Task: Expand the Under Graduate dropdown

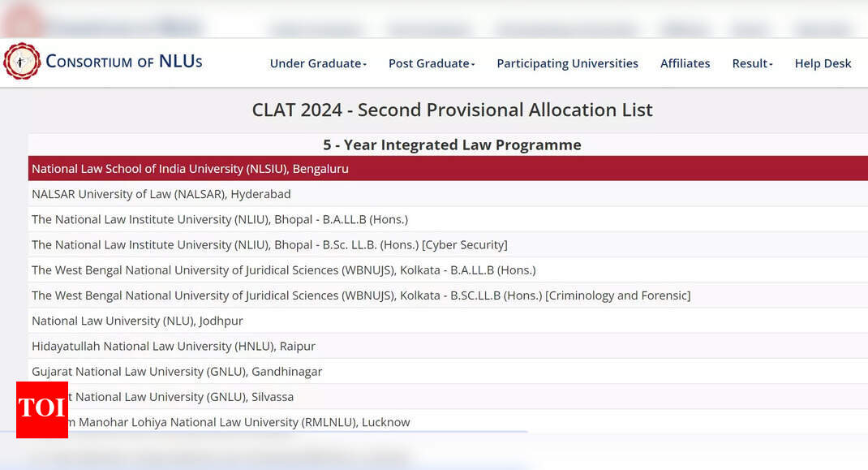Action: 317,63
